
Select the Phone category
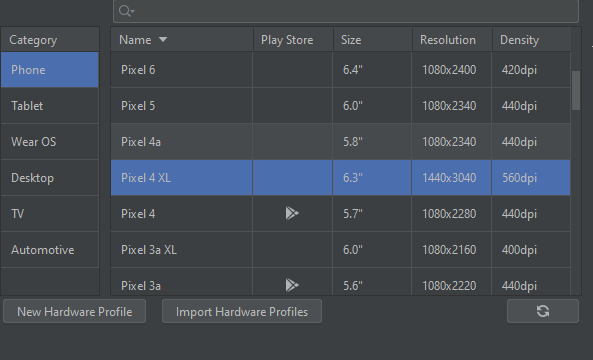[x=50, y=70]
